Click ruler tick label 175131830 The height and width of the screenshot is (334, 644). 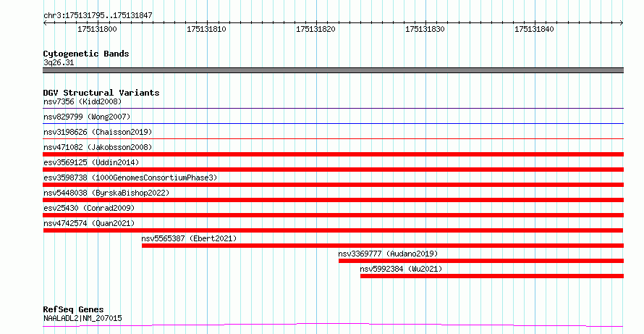tap(425, 29)
